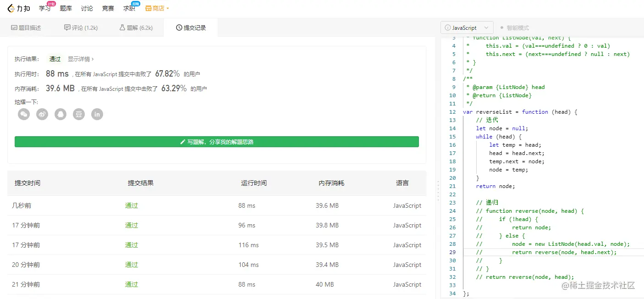Click 提交结果 column header
The image size is (644, 299).
click(141, 183)
